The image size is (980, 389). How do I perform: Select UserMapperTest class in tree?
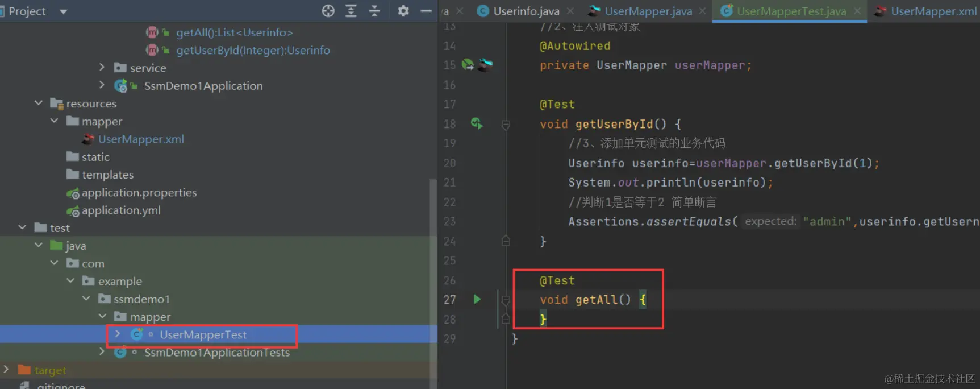click(203, 334)
